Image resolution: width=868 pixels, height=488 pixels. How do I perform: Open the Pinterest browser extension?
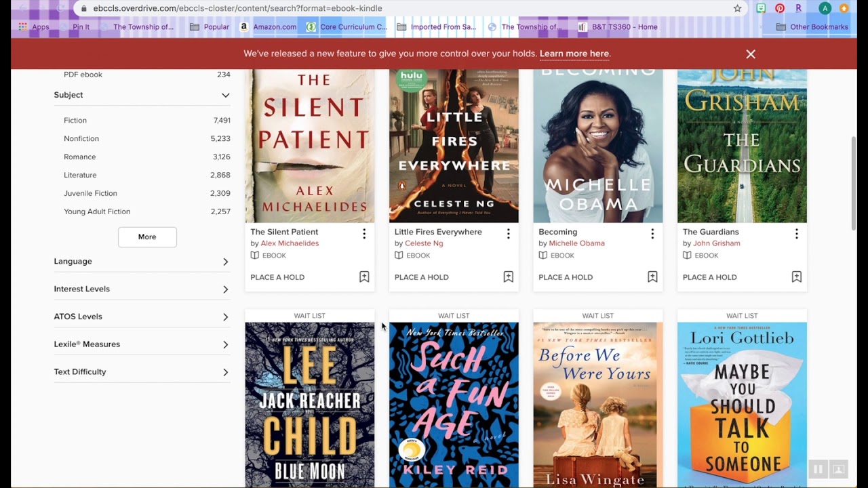(x=780, y=8)
